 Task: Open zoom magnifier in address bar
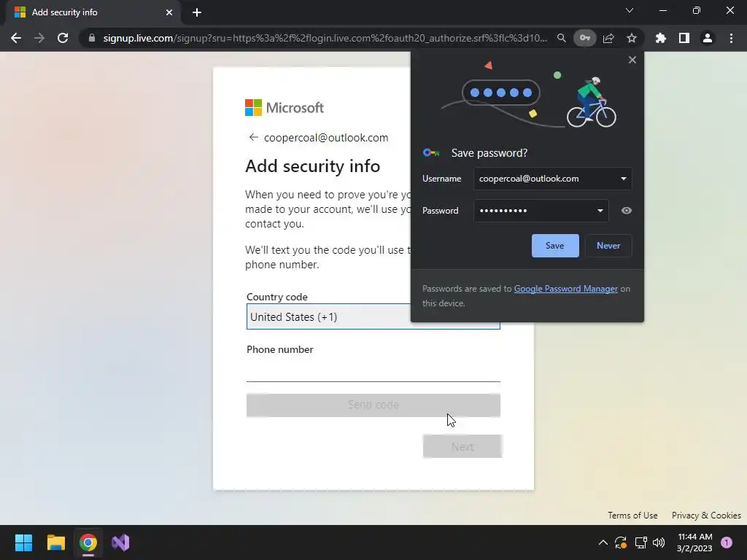[x=561, y=38]
